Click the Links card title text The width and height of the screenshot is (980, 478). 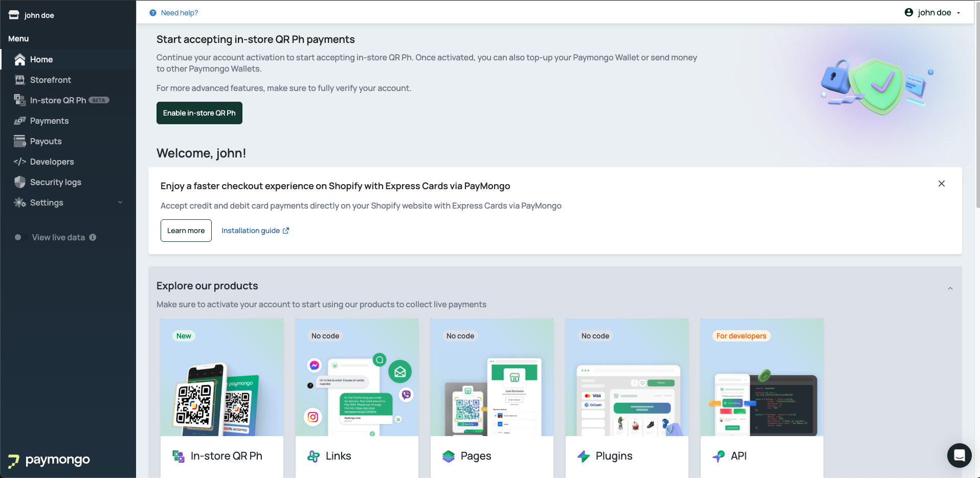pyautogui.click(x=339, y=456)
